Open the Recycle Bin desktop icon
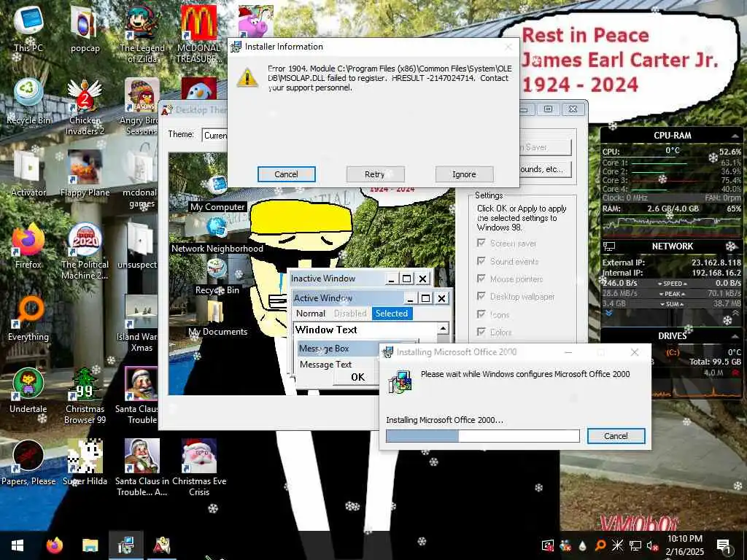The width and height of the screenshot is (747, 560). coord(28,101)
